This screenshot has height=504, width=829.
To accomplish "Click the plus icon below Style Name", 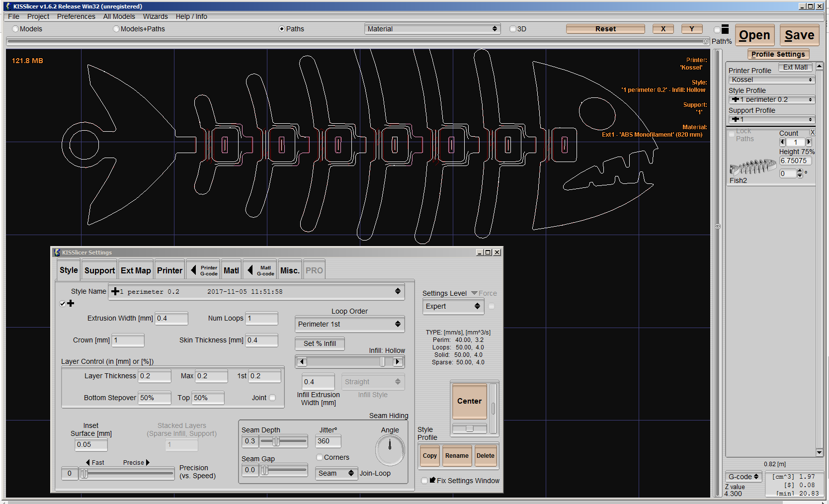I will 71,303.
